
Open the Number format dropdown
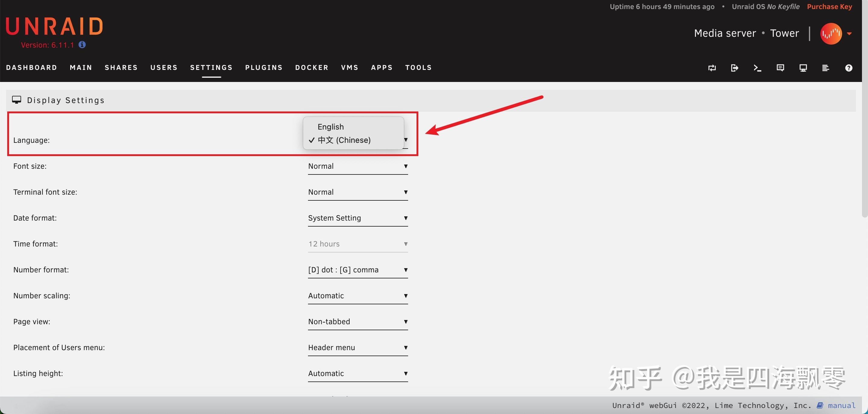pos(357,270)
